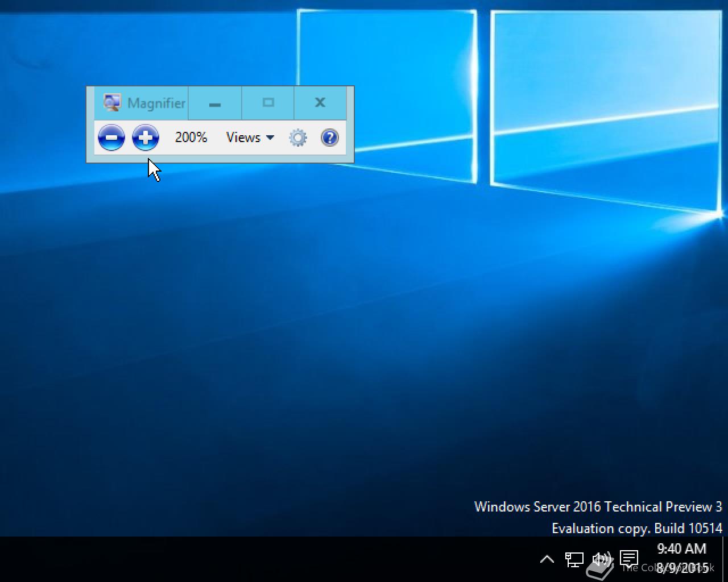Close the Magnifier window
The width and height of the screenshot is (728, 582).
[x=320, y=103]
